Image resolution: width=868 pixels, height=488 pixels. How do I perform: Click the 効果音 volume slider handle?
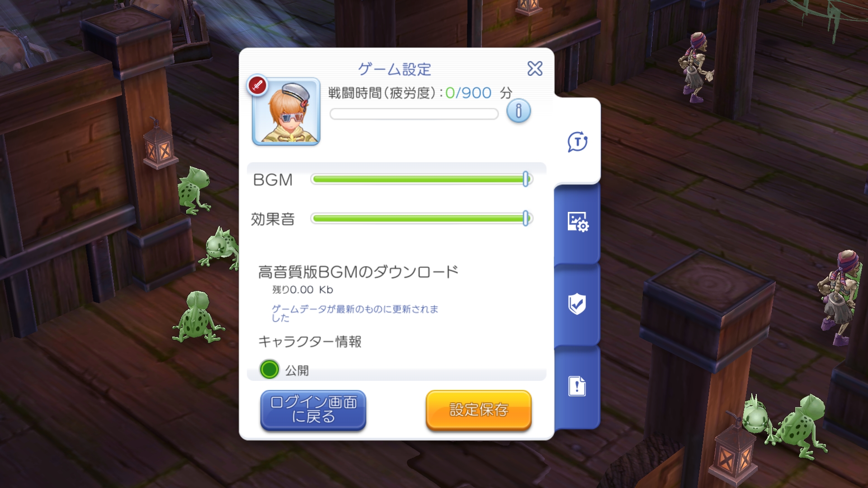(526, 219)
